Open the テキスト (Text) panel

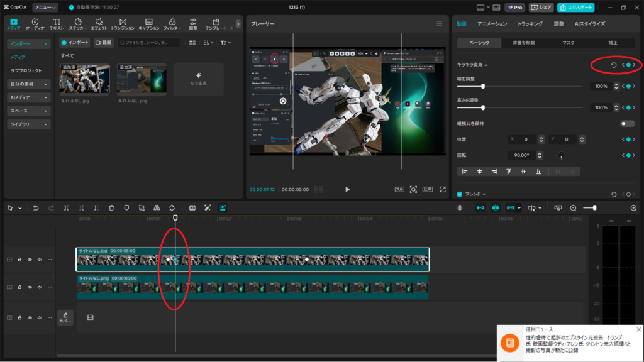57,24
